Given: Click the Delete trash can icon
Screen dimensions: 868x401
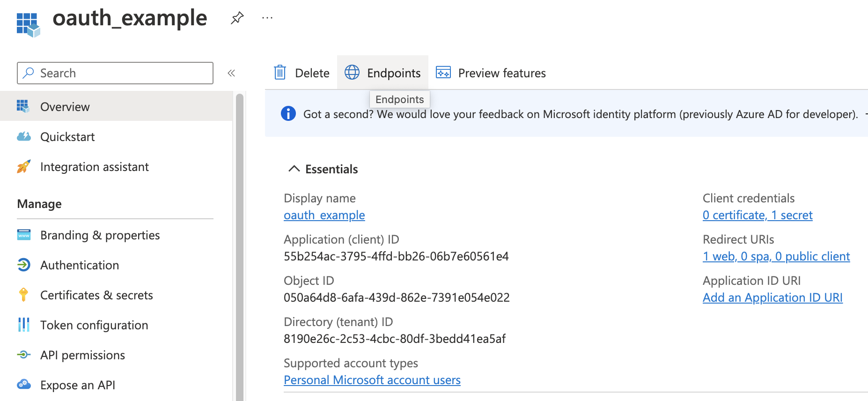Looking at the screenshot, I should 280,73.
